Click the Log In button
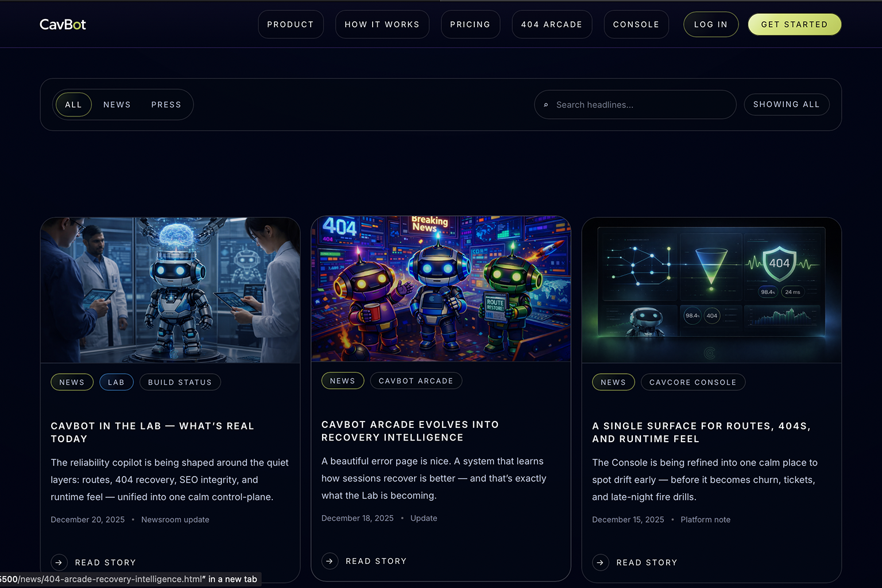882x588 pixels. [x=710, y=24]
